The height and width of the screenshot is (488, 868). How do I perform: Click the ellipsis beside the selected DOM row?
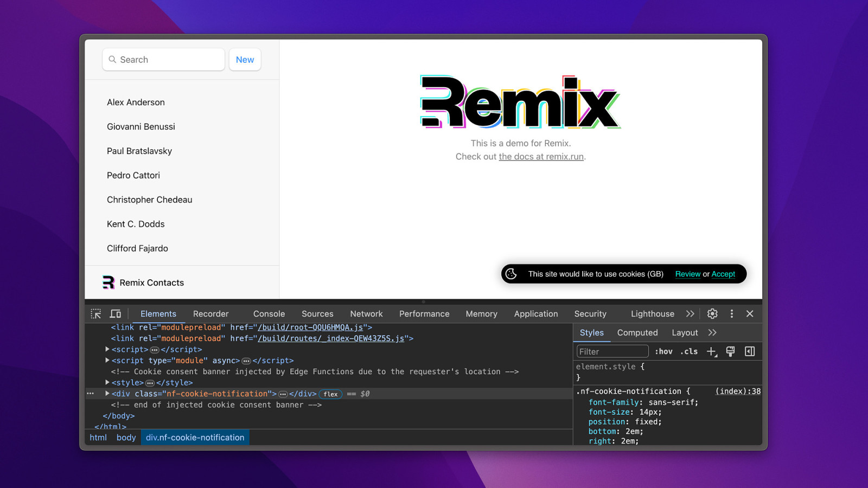pos(91,394)
